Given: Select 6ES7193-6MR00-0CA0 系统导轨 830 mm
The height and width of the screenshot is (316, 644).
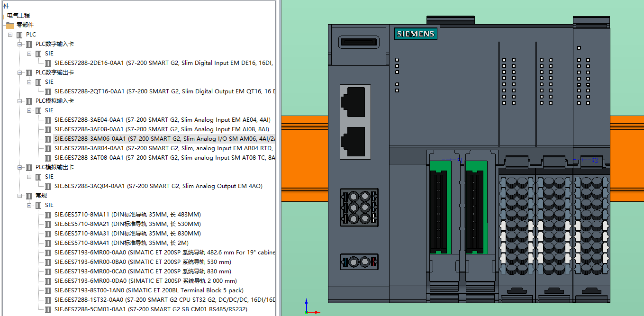Looking at the screenshot, I should (143, 271).
